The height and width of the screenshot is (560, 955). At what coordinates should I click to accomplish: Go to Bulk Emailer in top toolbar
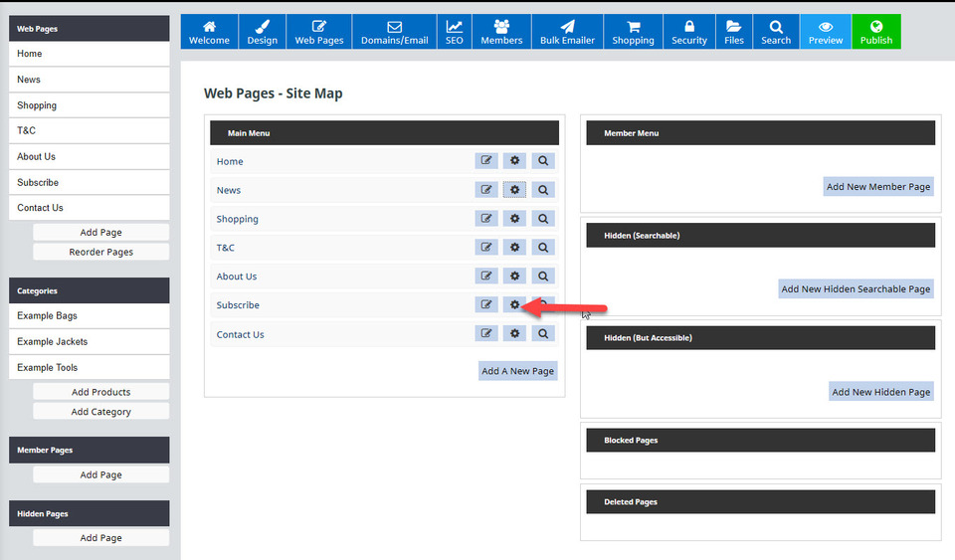567,32
